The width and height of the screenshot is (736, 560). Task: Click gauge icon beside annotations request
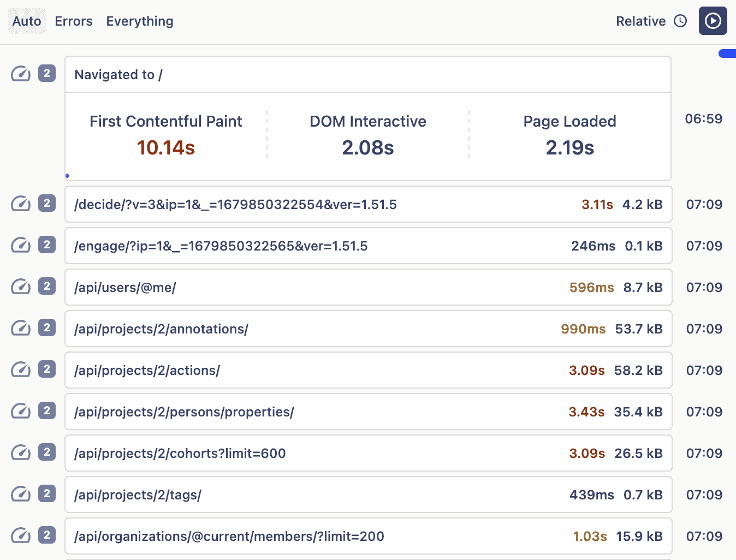pyautogui.click(x=21, y=328)
